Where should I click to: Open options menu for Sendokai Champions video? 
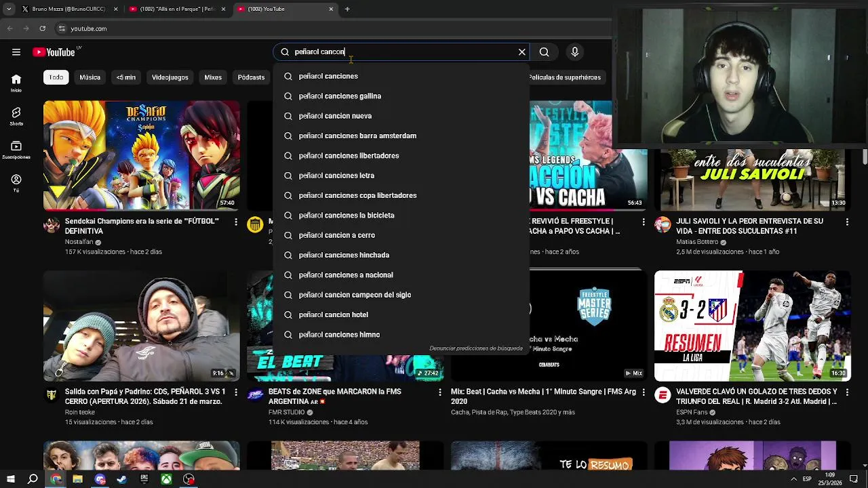(236, 222)
